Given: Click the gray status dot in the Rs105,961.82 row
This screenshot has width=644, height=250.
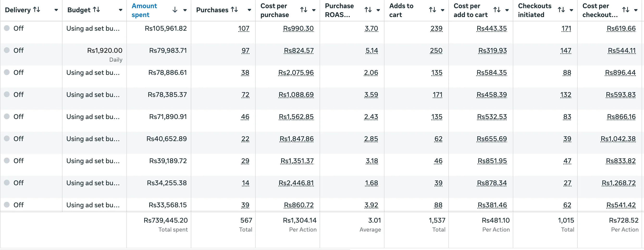Looking at the screenshot, I should 7,28.
